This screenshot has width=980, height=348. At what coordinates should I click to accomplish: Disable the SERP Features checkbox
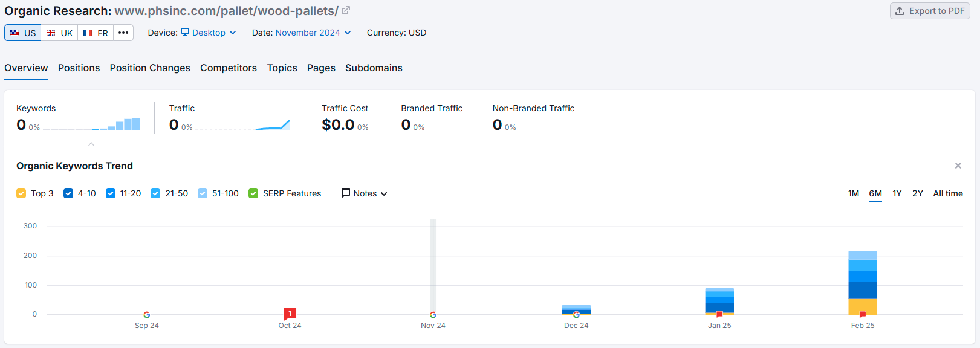253,193
